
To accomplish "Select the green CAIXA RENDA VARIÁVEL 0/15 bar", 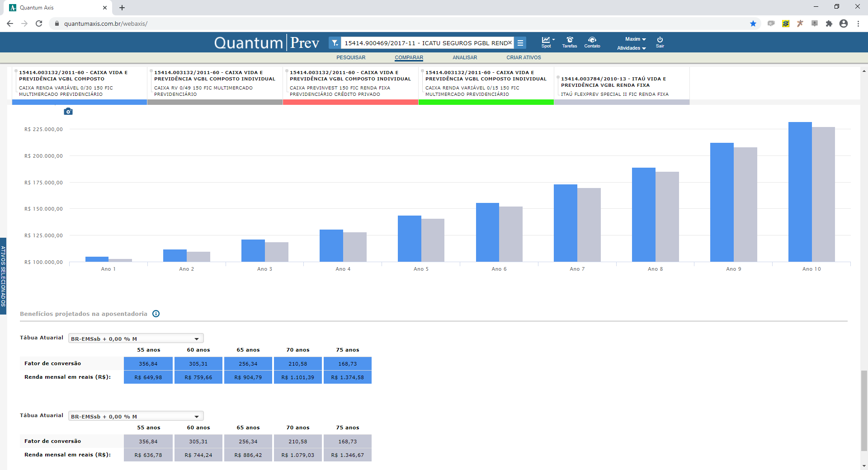I will tap(486, 102).
